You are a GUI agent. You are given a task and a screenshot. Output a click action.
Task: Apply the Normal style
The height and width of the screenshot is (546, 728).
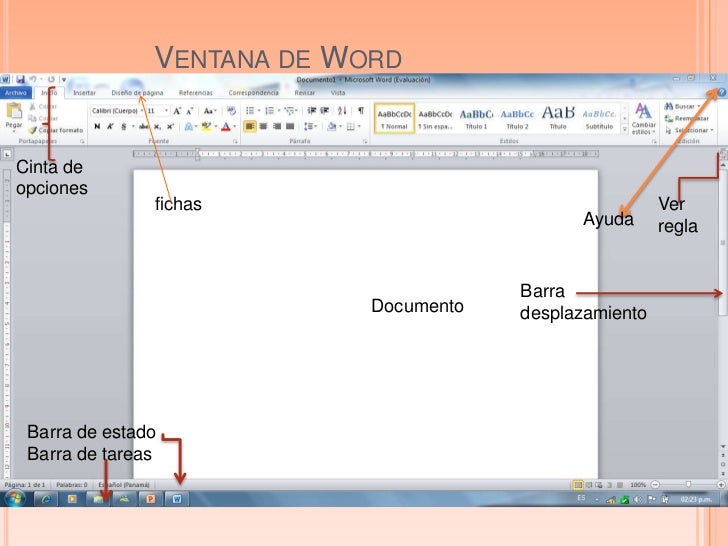[394, 119]
